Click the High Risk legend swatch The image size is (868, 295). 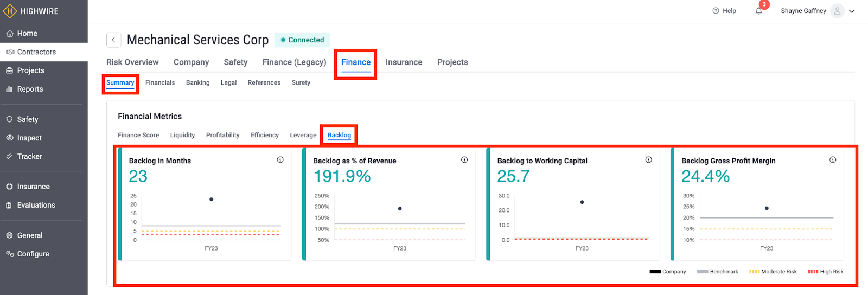813,272
